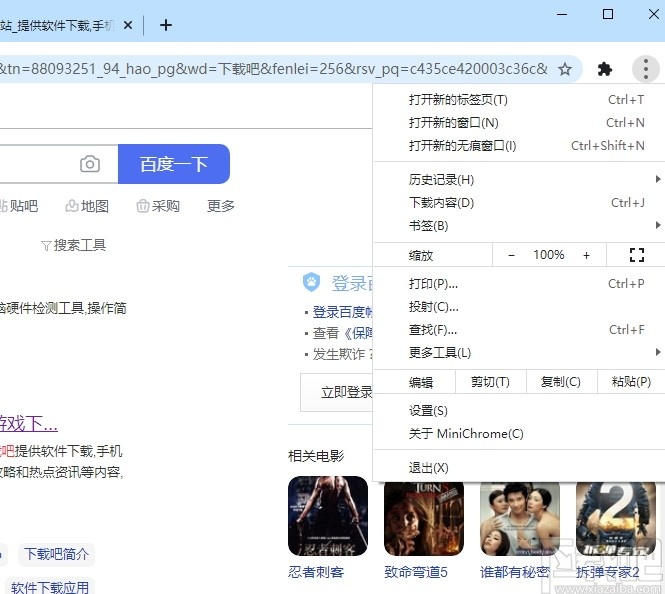The image size is (665, 594).
Task: Click the 百度一下 search button
Action: click(x=174, y=164)
